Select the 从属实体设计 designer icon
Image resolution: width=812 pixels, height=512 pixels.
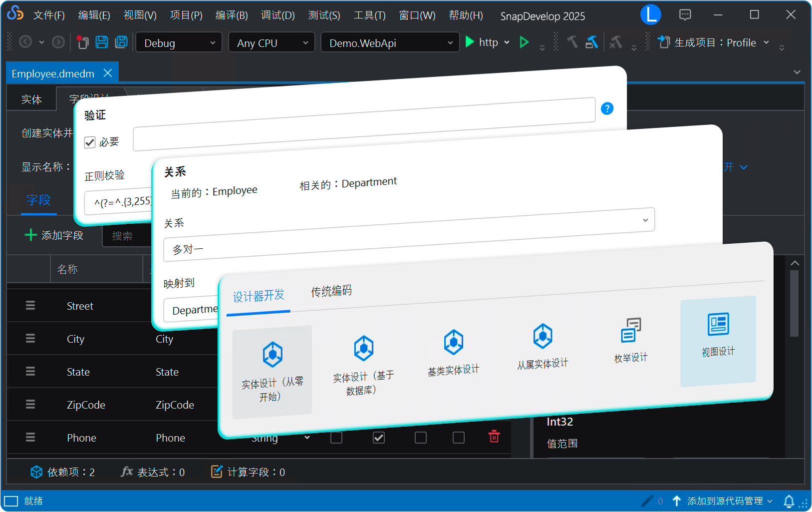[x=542, y=346]
